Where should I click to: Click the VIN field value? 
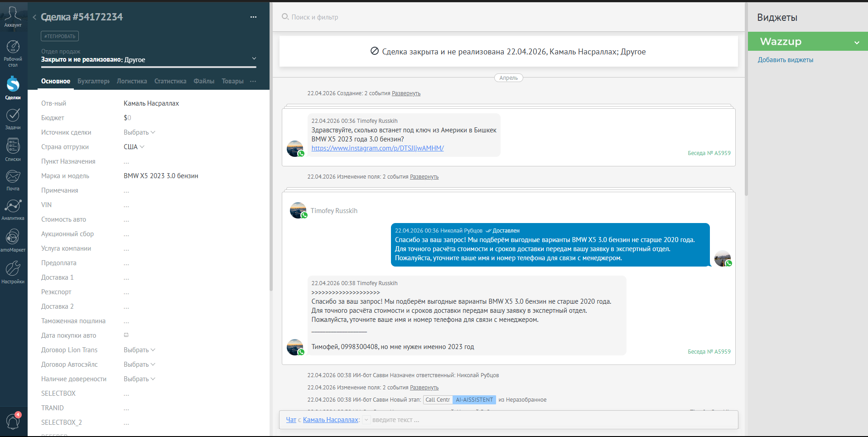click(x=126, y=205)
